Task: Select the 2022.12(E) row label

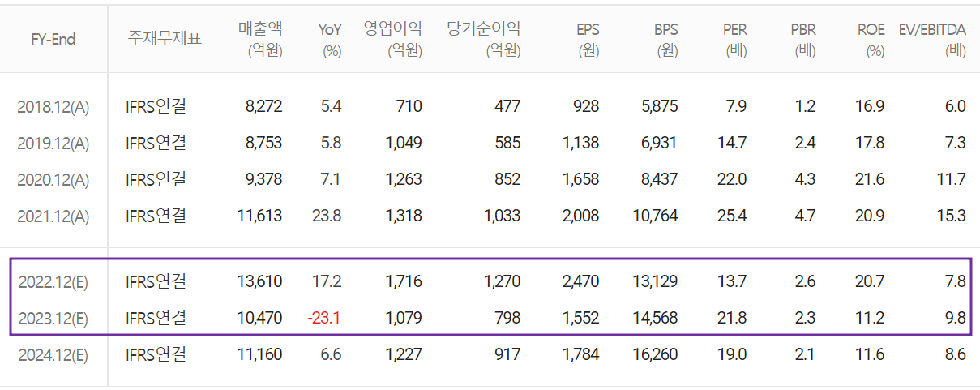Action: pyautogui.click(x=53, y=282)
